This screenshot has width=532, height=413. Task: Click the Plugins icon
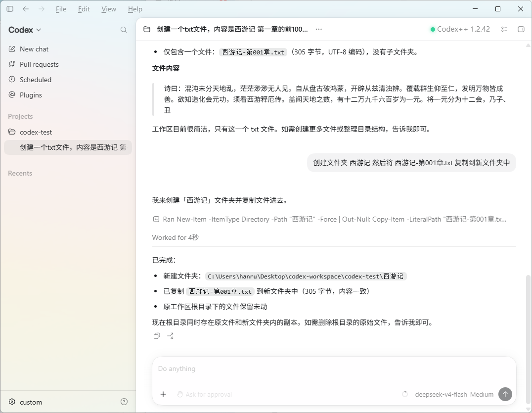(x=12, y=94)
